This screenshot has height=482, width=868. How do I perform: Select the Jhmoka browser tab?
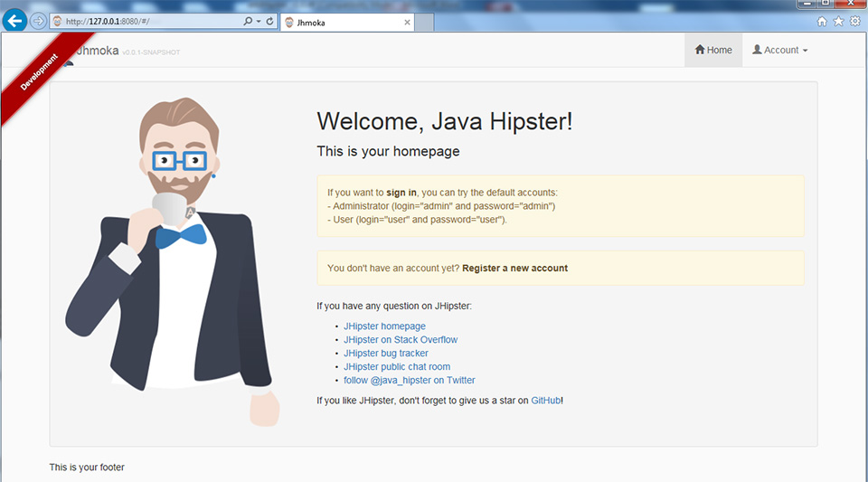click(x=347, y=23)
